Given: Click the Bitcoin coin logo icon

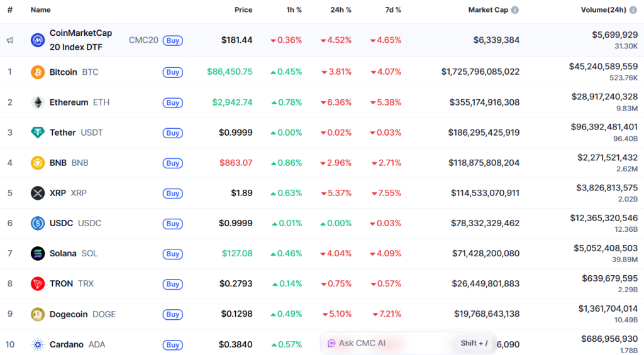Looking at the screenshot, I should tap(38, 72).
